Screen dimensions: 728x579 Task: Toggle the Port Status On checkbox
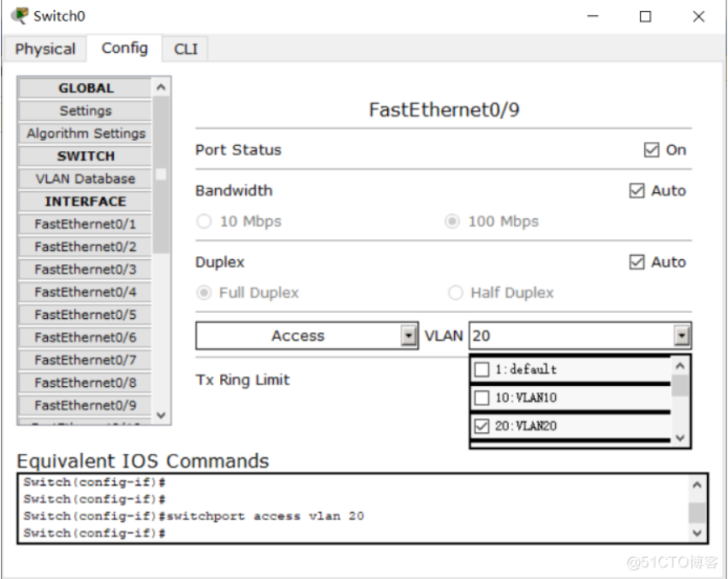click(x=652, y=150)
